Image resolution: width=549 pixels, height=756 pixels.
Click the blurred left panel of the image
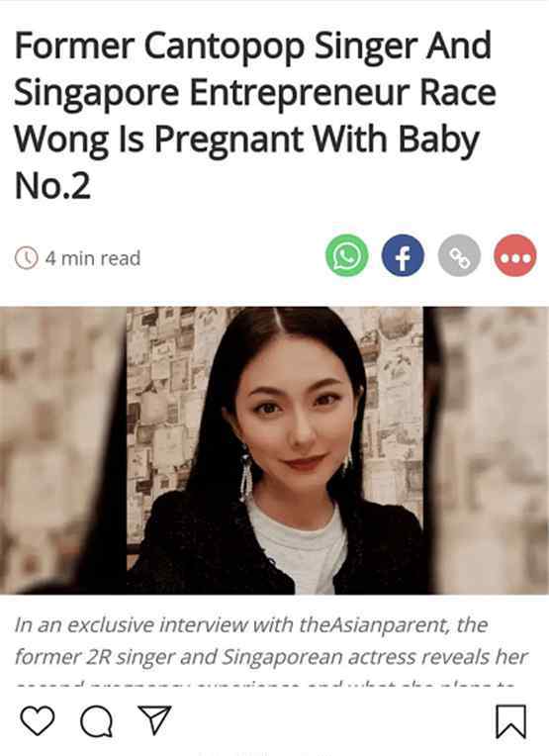click(x=63, y=450)
